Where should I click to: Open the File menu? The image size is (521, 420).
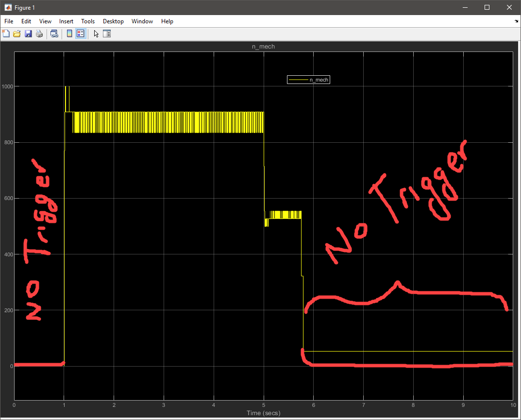(x=9, y=21)
